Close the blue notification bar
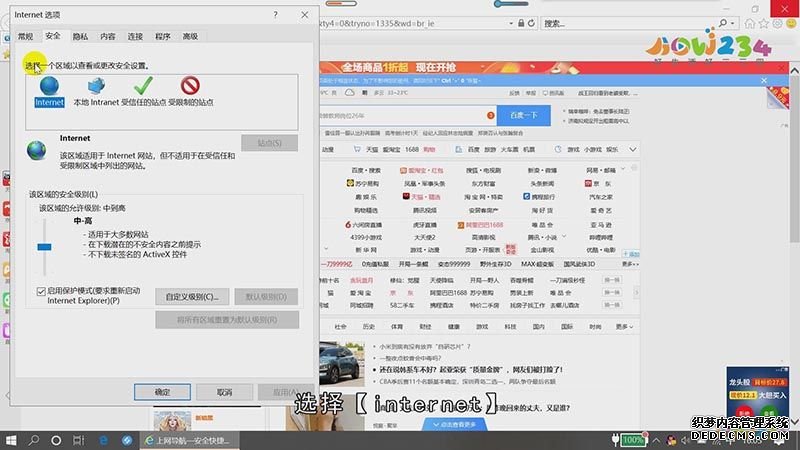The image size is (800, 450). pyautogui.click(x=764, y=81)
